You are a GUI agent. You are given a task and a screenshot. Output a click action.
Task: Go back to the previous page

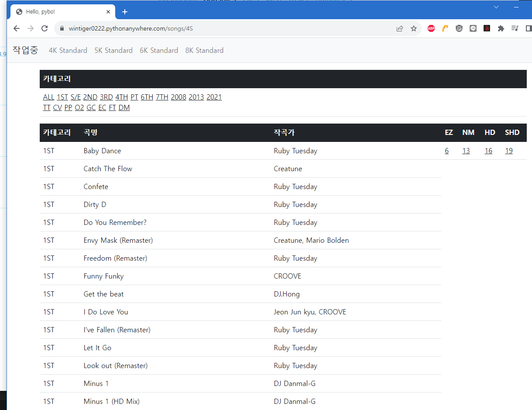[x=17, y=28]
